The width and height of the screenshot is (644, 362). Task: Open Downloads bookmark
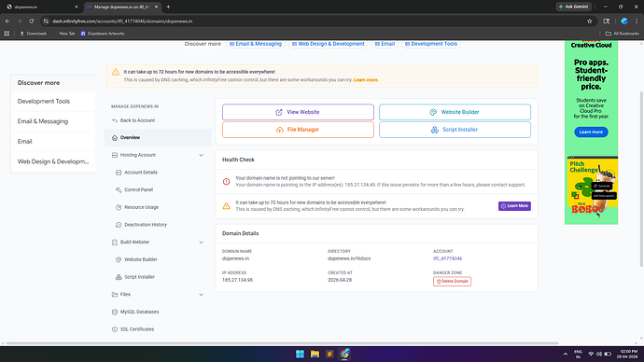click(x=34, y=34)
